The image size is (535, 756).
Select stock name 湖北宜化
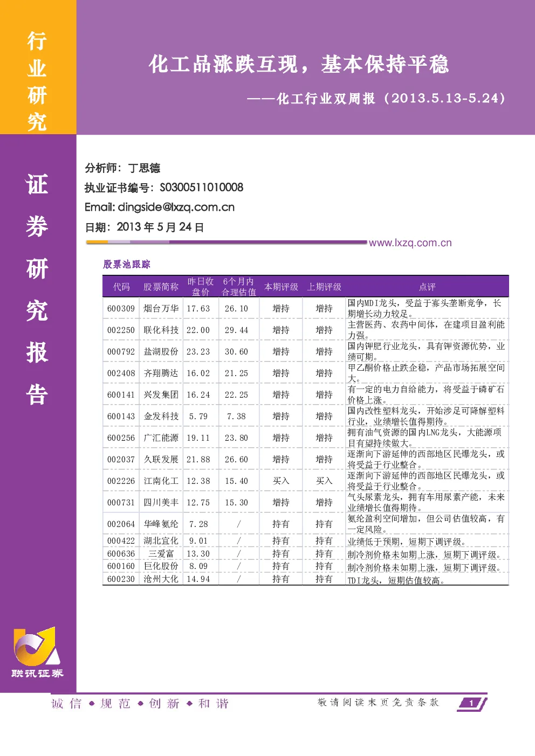(x=161, y=540)
